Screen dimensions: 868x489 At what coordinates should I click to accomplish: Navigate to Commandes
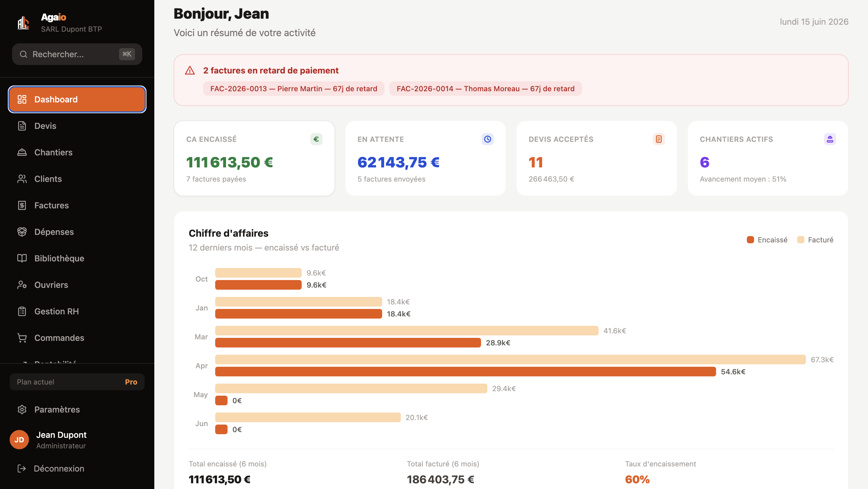[x=77, y=338]
